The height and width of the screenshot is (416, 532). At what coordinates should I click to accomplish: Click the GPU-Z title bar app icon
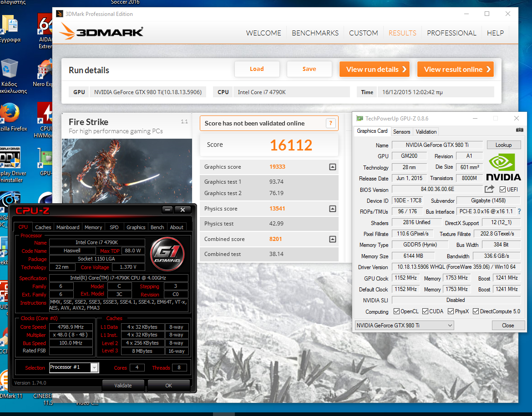point(360,118)
